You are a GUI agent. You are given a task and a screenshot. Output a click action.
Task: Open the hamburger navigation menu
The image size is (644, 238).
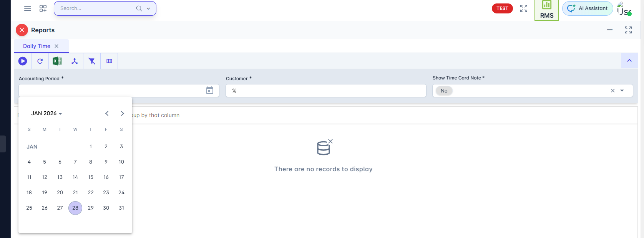pyautogui.click(x=28, y=8)
